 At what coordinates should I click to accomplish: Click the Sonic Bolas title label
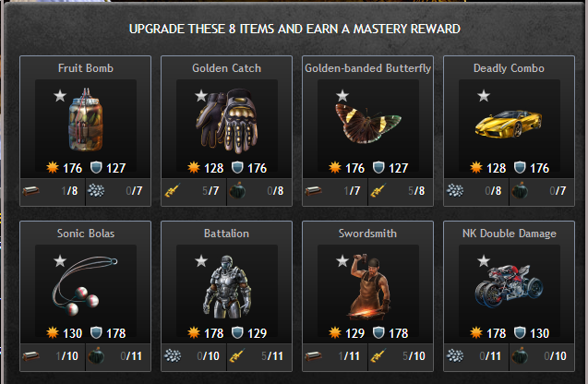[x=86, y=234]
